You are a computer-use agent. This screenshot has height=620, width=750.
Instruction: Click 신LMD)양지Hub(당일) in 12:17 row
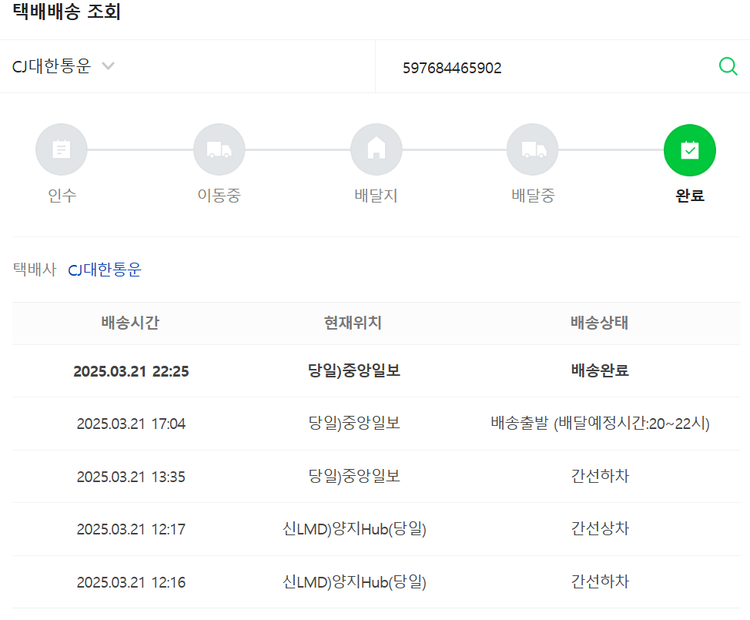(x=354, y=529)
